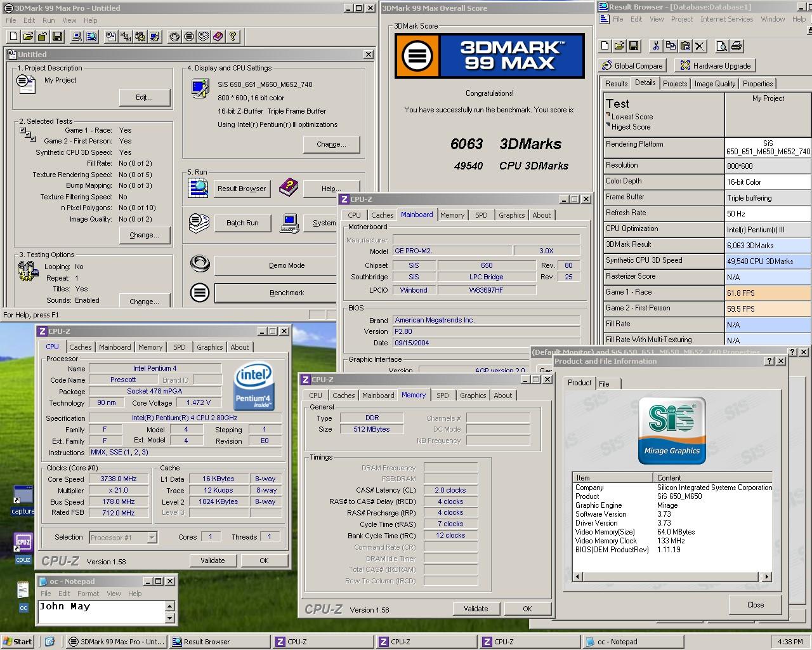Open SPD tab in CPU-Z Mainboard window
The width and height of the screenshot is (812, 650).
[481, 215]
